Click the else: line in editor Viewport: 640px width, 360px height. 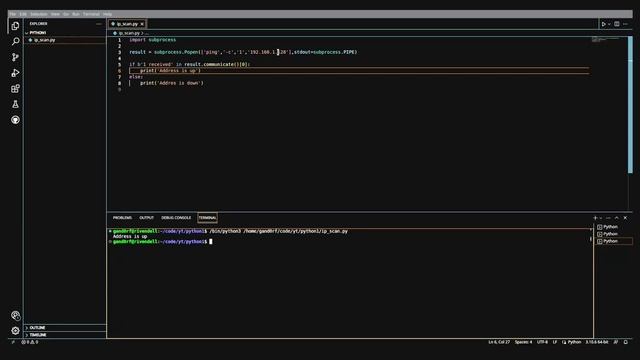[x=136, y=77]
